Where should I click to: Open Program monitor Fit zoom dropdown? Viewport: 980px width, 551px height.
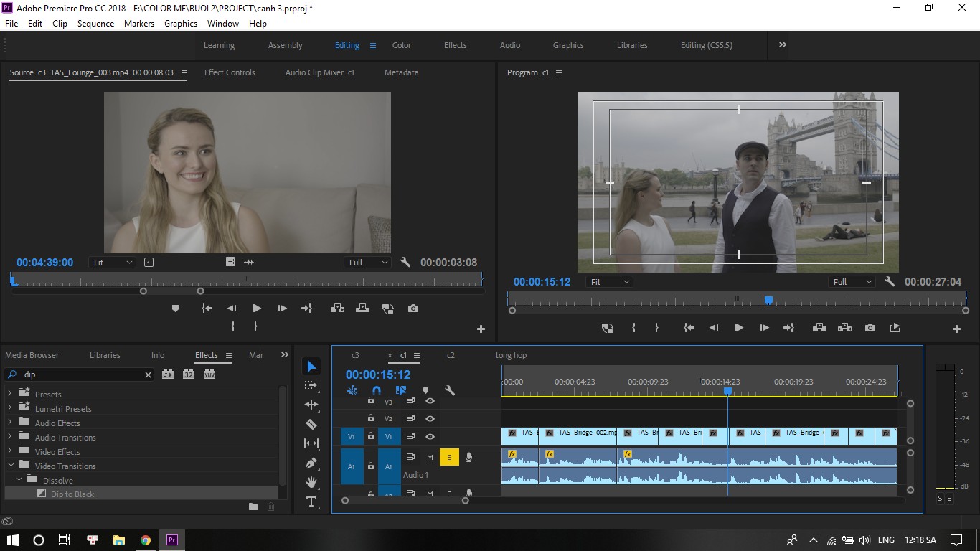click(x=608, y=282)
